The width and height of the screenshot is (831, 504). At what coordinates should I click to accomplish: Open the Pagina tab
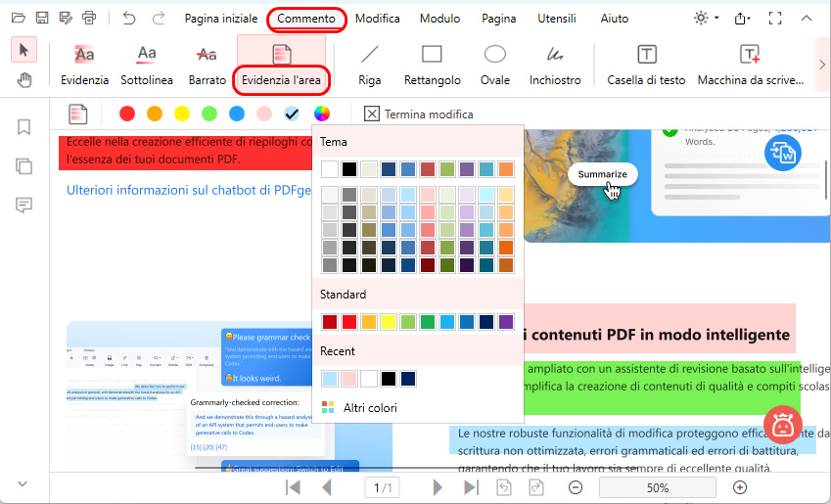pyautogui.click(x=499, y=19)
